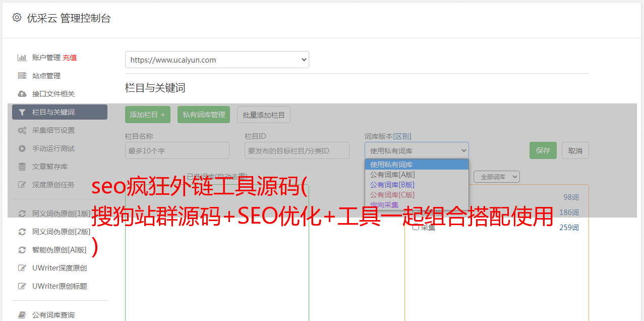The width and height of the screenshot is (644, 321).
Task: Click the refresh icon of 同义词伪原创[2版]
Action: (22, 232)
